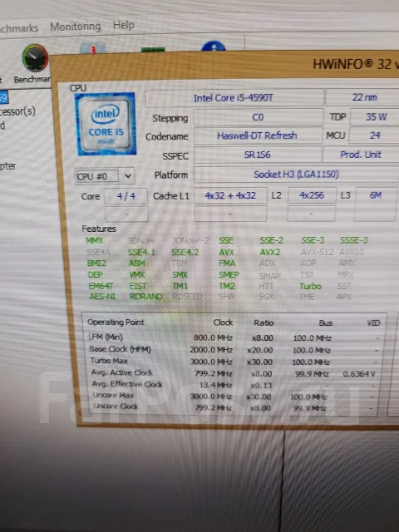This screenshot has width=399, height=532.
Task: Click the greyed-out AVX-512 feature label
Action: click(x=318, y=252)
